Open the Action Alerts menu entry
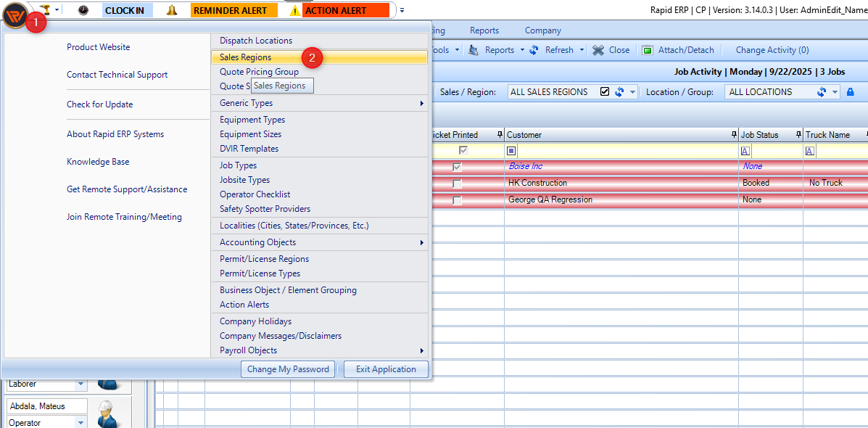The width and height of the screenshot is (868, 428). pyautogui.click(x=319, y=305)
